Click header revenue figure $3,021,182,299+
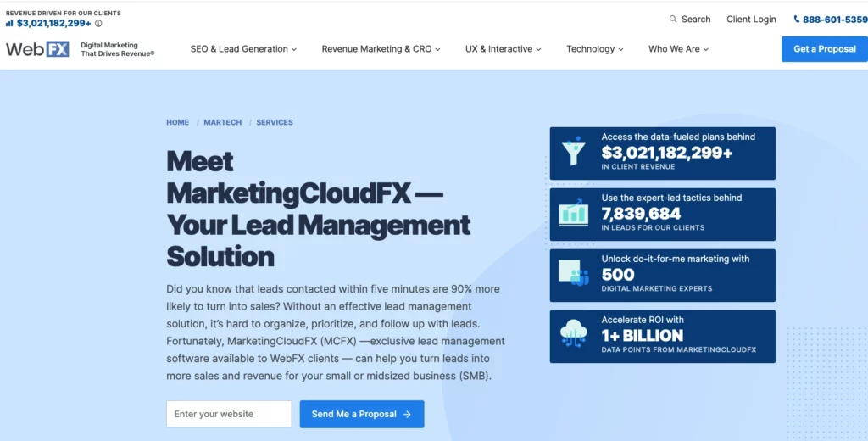The width and height of the screenshot is (868, 441). pos(53,23)
